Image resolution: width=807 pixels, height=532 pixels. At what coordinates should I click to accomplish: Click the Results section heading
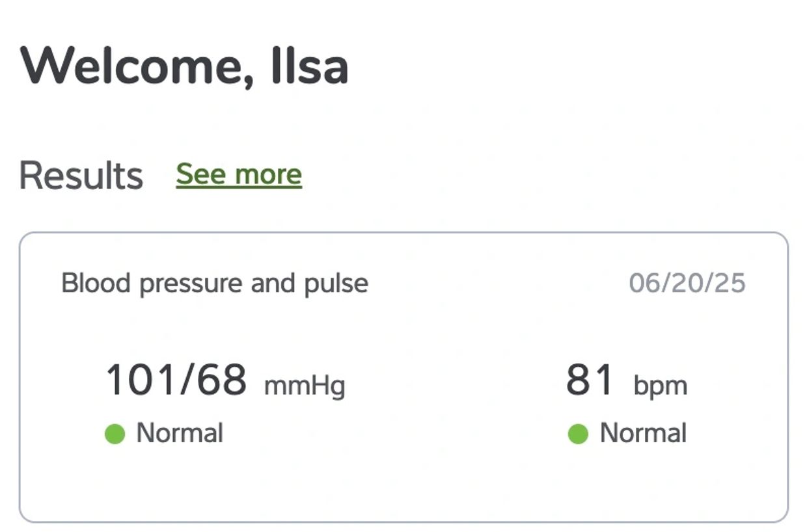click(x=81, y=176)
